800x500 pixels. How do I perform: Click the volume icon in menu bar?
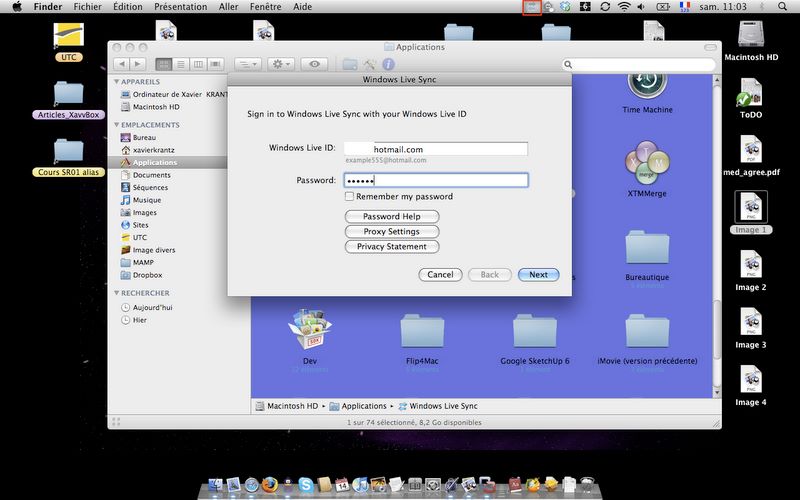click(x=641, y=7)
